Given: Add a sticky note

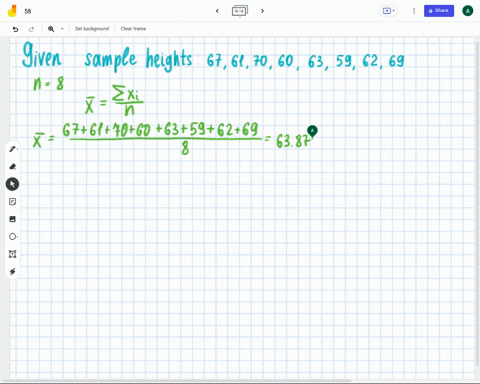Looking at the screenshot, I should tap(13, 202).
